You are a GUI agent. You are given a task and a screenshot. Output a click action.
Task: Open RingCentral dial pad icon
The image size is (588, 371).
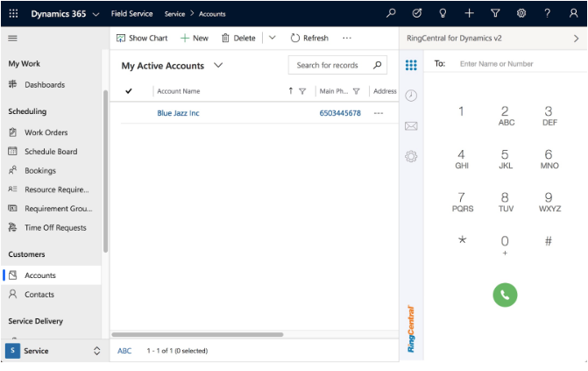[411, 65]
